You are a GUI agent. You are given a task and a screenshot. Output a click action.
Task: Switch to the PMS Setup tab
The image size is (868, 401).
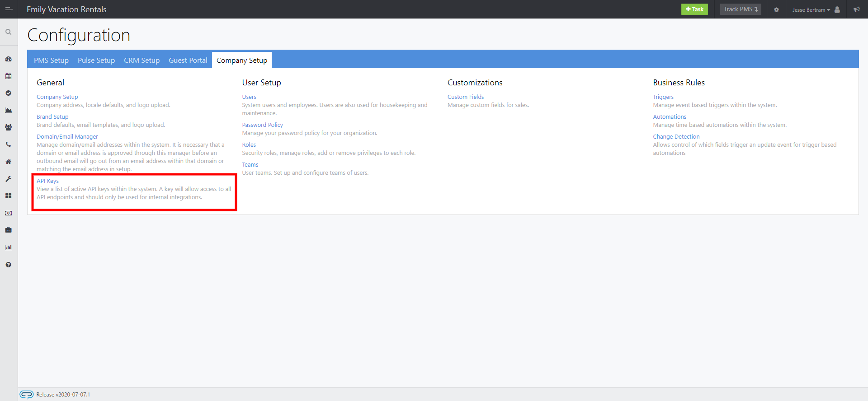[51, 60]
